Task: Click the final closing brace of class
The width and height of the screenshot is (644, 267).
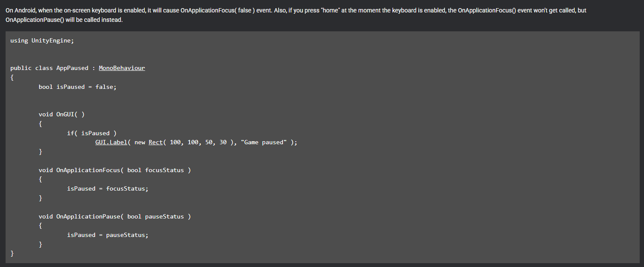Action: click(x=12, y=254)
